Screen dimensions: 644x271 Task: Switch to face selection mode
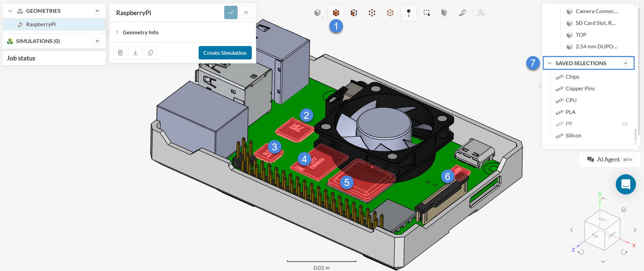click(354, 13)
